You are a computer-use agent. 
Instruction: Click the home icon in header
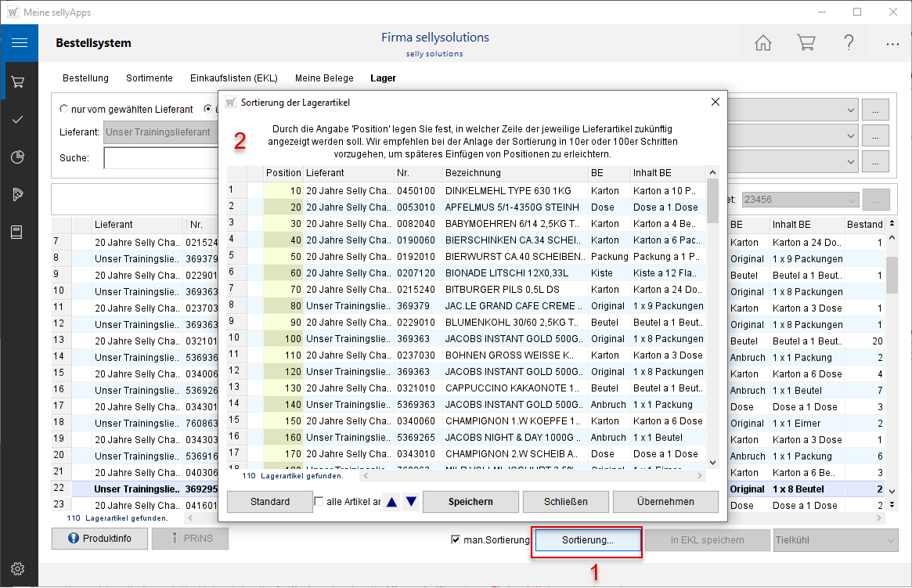[763, 43]
